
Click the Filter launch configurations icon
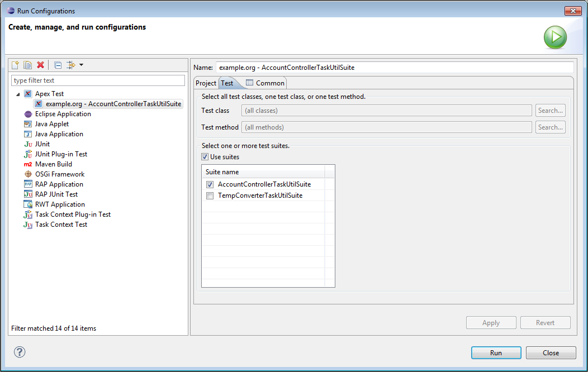(x=71, y=65)
